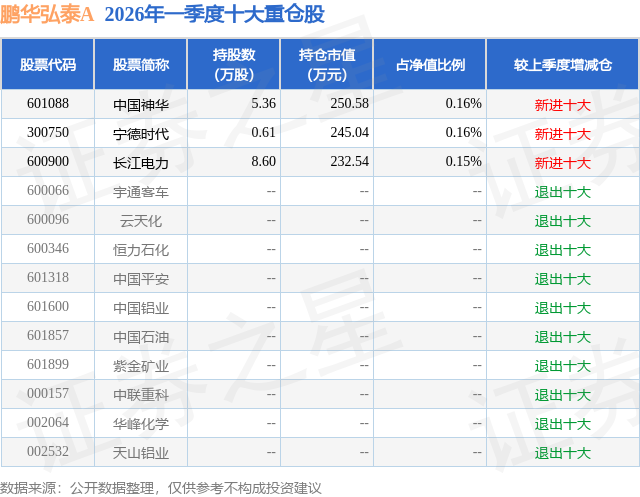
Task: Click 退出十大 in the 中国铝业 row
Action: point(563,308)
